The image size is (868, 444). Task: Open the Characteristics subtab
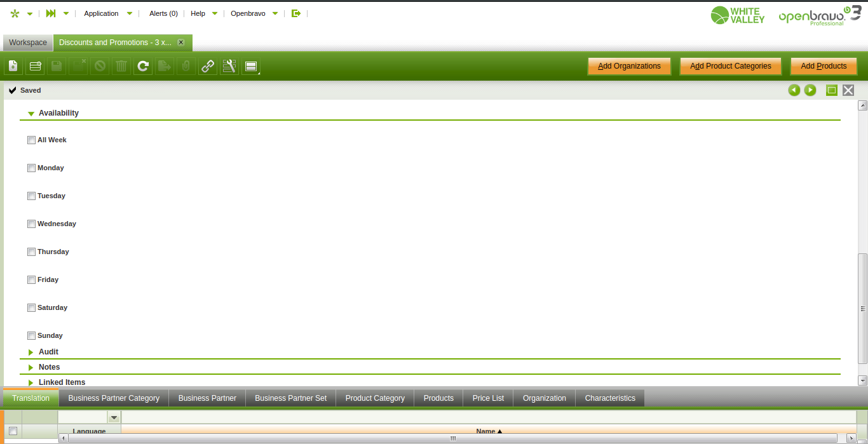[610, 398]
